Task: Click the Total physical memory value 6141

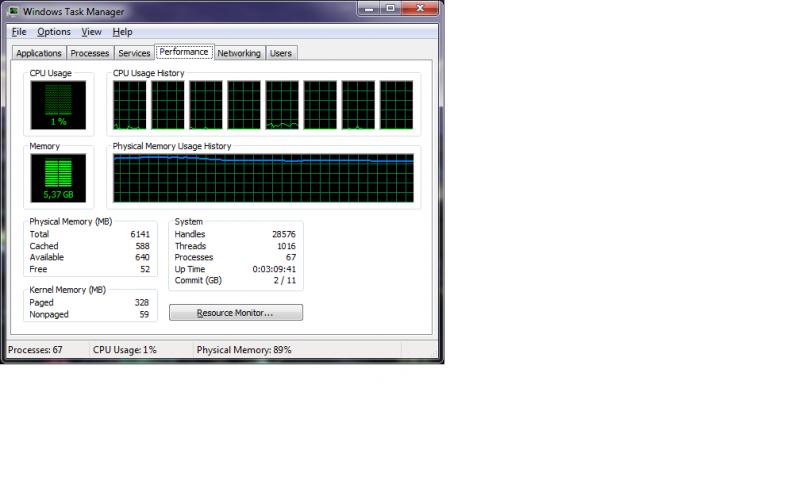Action: pos(140,234)
